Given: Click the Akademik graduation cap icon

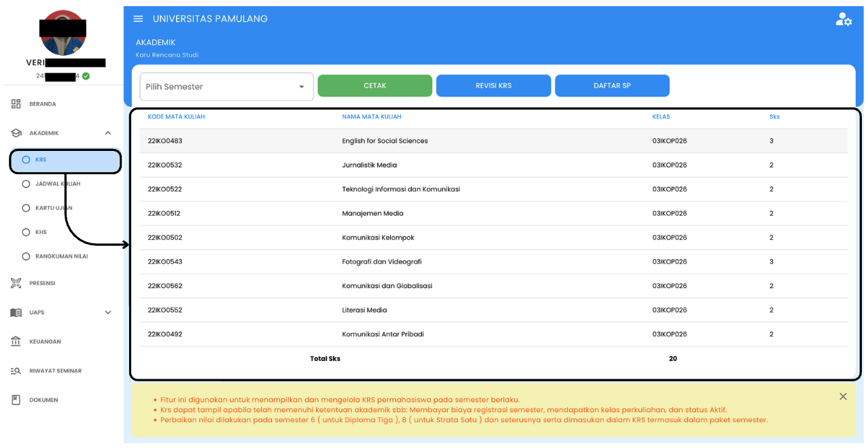Looking at the screenshot, I should 16,133.
